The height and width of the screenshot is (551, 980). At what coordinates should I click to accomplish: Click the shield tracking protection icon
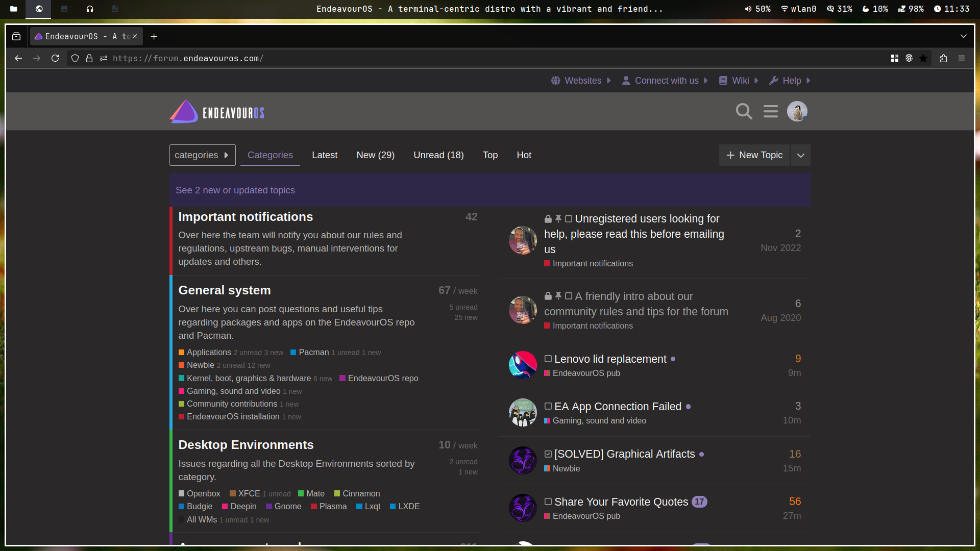[75, 58]
